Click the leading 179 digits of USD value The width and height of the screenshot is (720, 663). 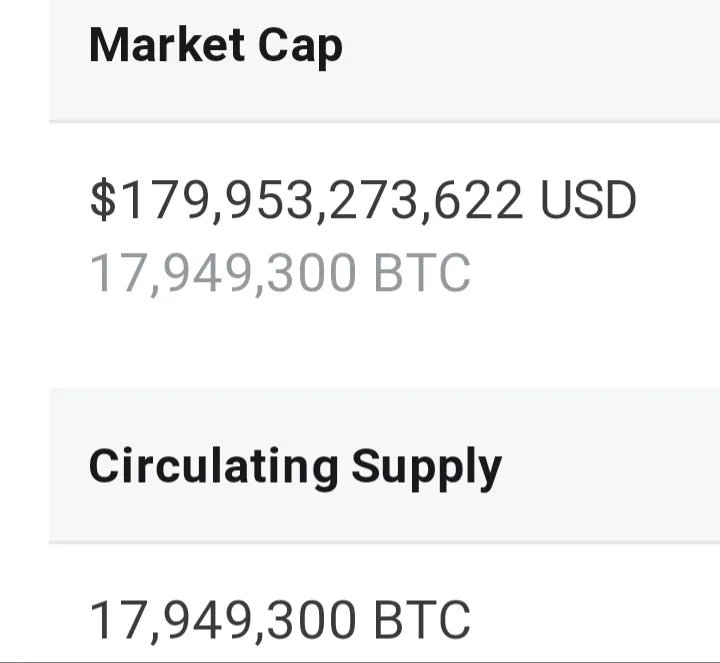[x=164, y=200]
